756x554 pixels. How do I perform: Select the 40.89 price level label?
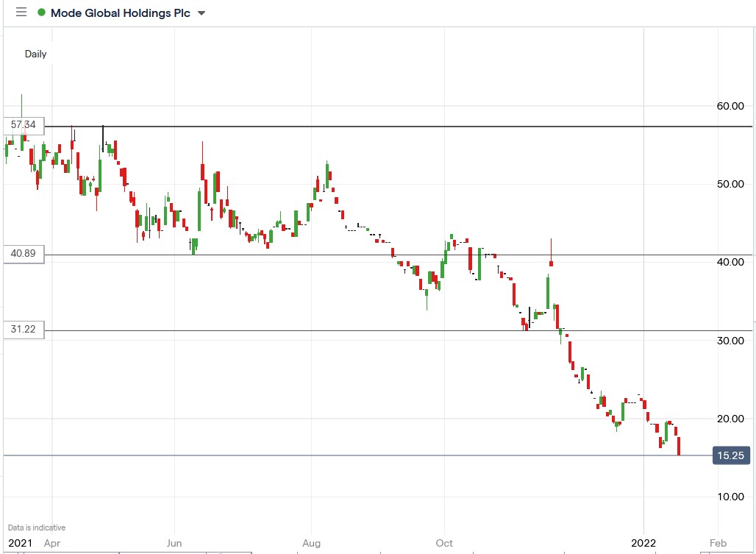[22, 254]
